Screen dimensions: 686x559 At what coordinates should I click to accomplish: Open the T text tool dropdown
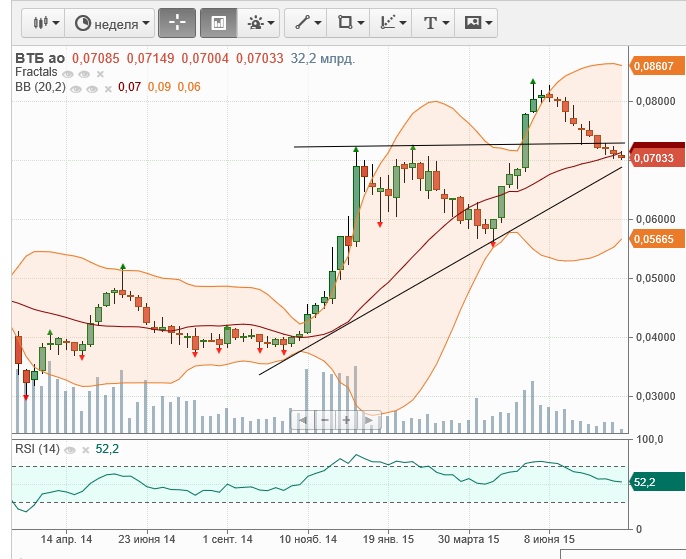[x=434, y=23]
